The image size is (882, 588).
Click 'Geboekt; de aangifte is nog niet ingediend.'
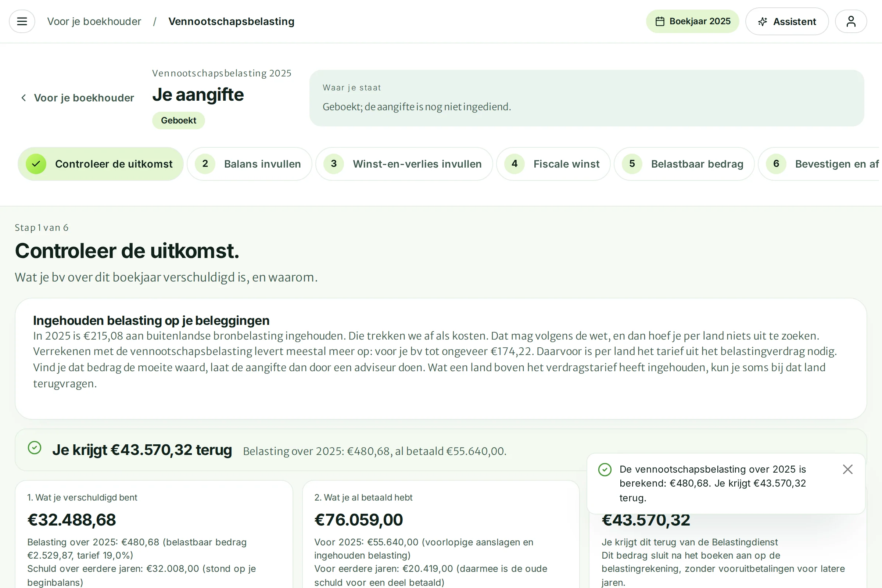pyautogui.click(x=417, y=107)
